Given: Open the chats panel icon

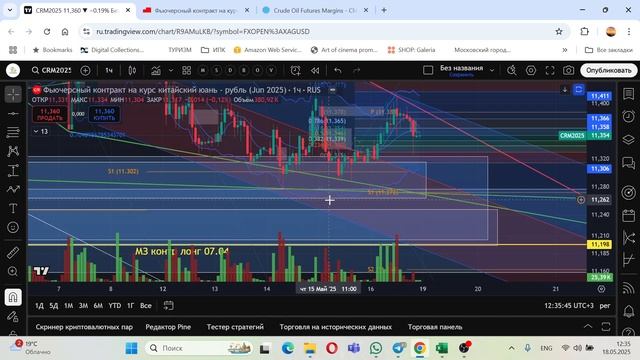Looking at the screenshot, I should click(x=629, y=163).
